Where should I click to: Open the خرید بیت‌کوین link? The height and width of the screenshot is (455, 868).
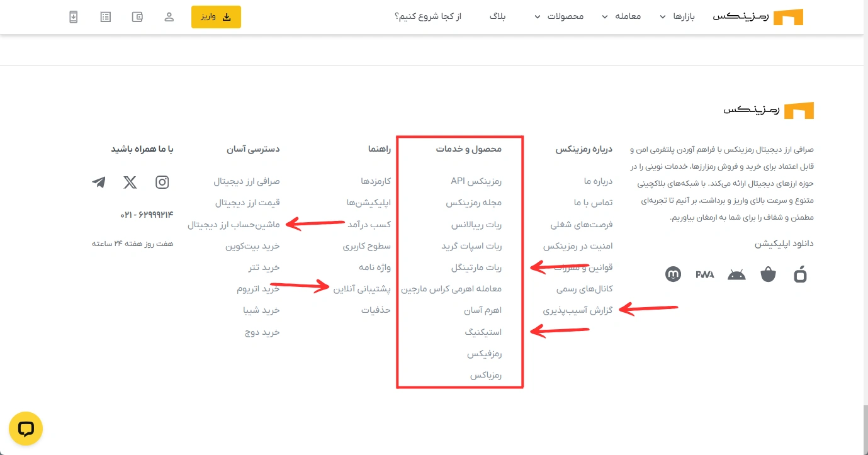coord(252,245)
